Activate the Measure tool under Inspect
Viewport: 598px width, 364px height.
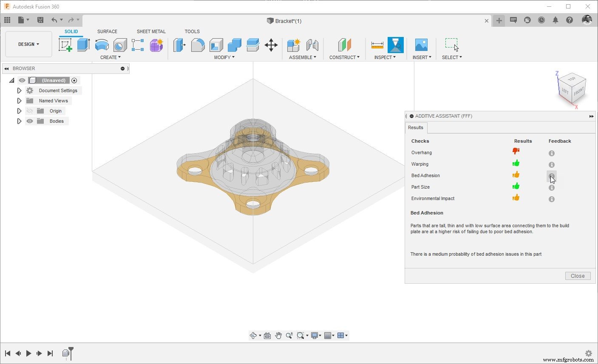[377, 45]
